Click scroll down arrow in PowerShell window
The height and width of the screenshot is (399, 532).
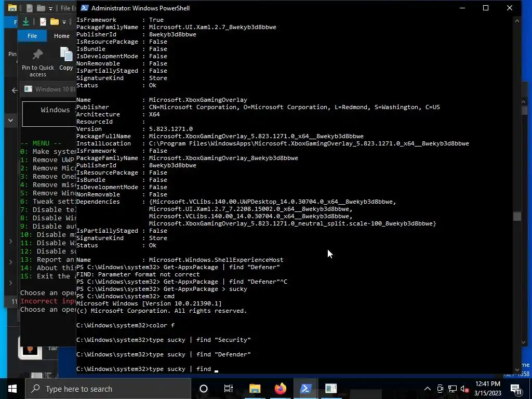[517, 370]
